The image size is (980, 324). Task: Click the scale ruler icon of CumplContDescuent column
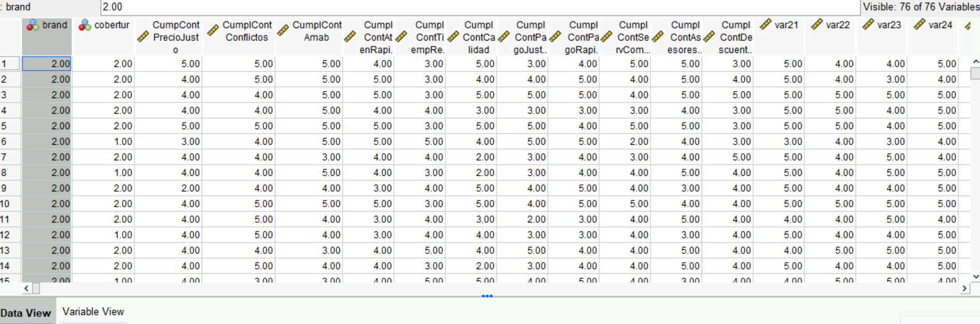click(x=709, y=37)
